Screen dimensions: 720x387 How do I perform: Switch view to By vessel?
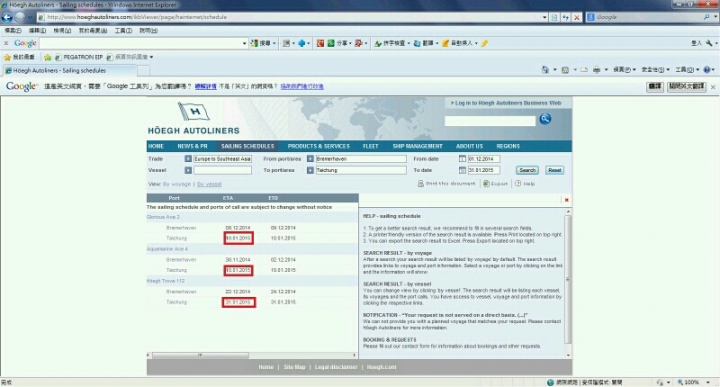(x=209, y=184)
